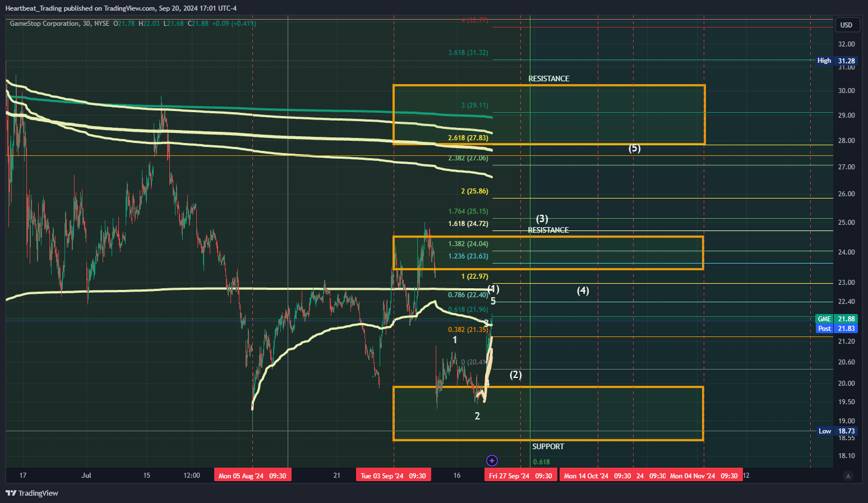Click the +0.09 (+0.41%) change value
This screenshot has height=503, width=868.
[234, 24]
